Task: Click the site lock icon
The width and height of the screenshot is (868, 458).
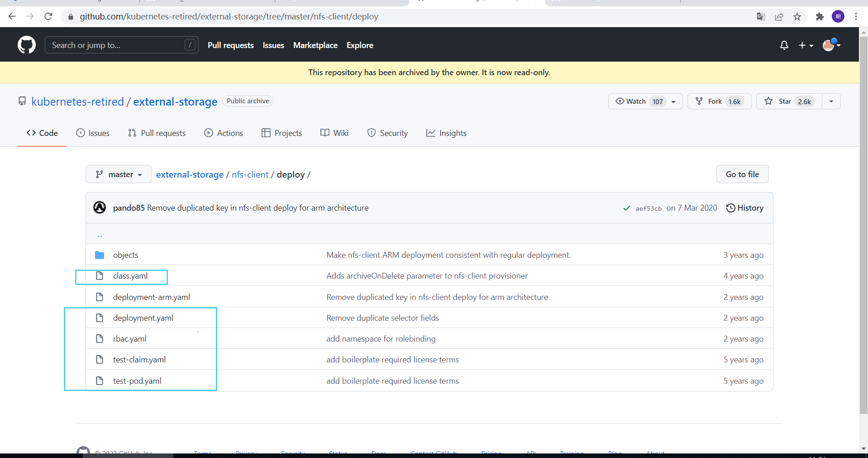Action: click(x=71, y=17)
